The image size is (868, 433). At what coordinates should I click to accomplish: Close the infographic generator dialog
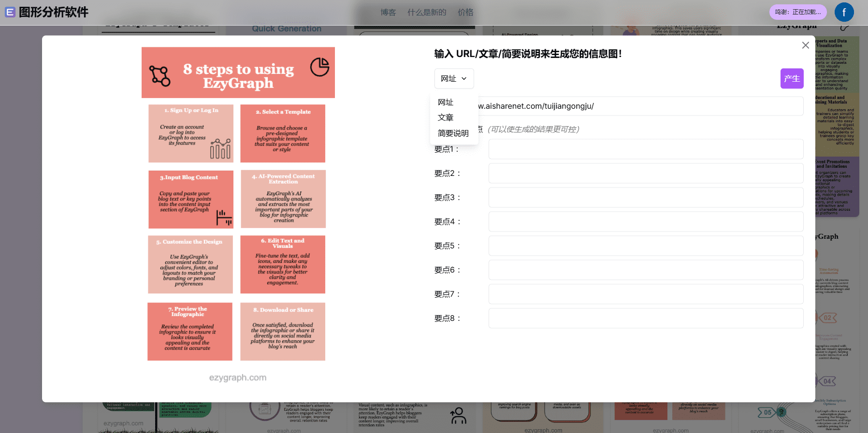point(806,45)
